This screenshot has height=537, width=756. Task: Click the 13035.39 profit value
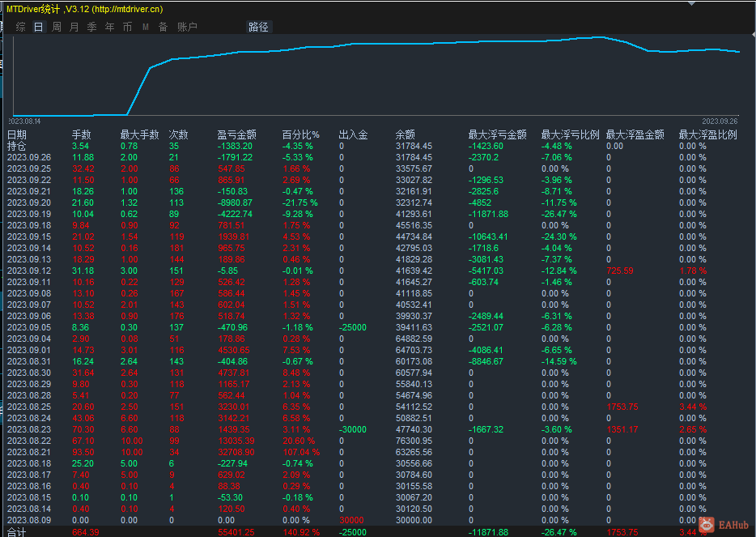(236, 441)
